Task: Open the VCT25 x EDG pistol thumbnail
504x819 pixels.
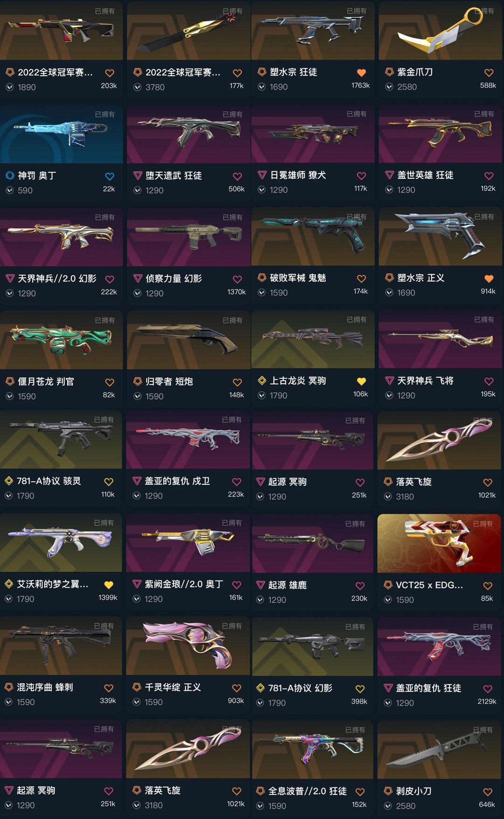Action: (x=440, y=543)
